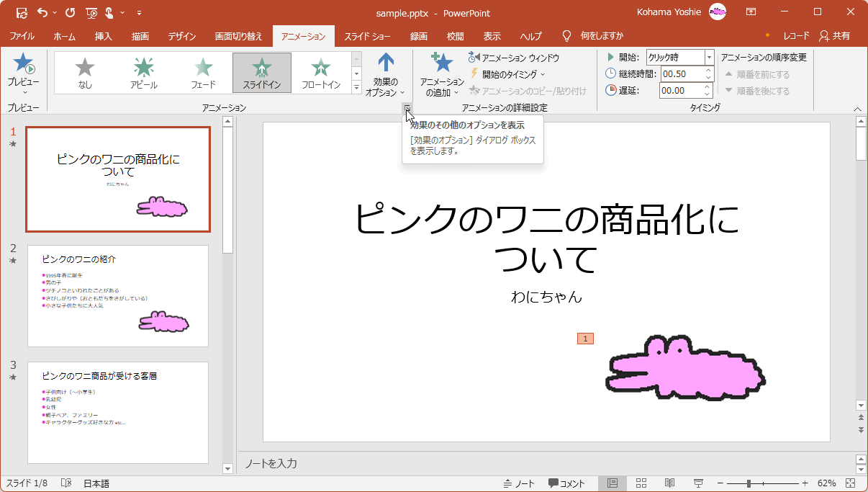Select slide 2 thumbnail ピンクのワニの紹介
Image resolution: width=868 pixels, height=492 pixels.
pyautogui.click(x=118, y=296)
